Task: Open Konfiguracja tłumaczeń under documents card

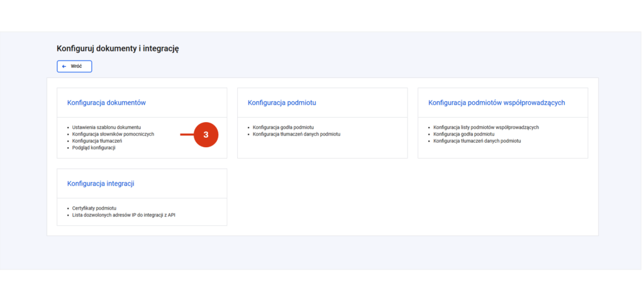Action: point(97,141)
